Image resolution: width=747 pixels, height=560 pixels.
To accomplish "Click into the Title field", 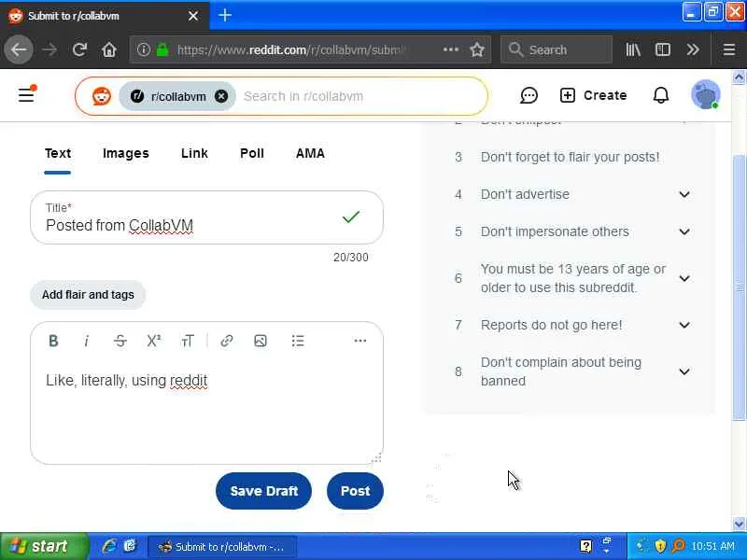I will coord(206,217).
